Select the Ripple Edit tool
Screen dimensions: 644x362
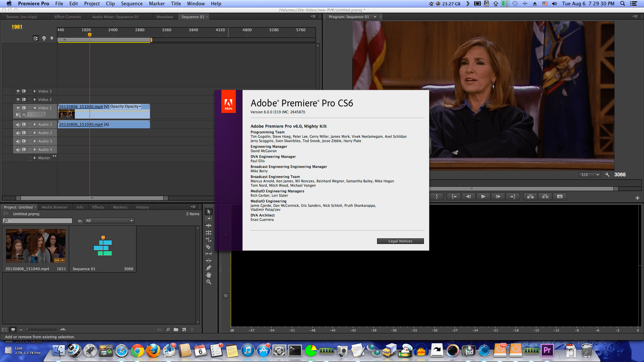click(x=209, y=226)
